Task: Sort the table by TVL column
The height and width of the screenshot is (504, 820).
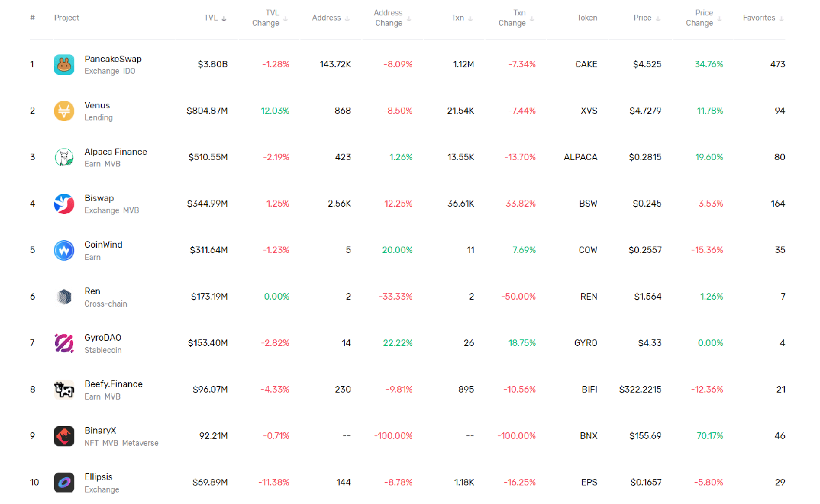Action: coord(216,18)
